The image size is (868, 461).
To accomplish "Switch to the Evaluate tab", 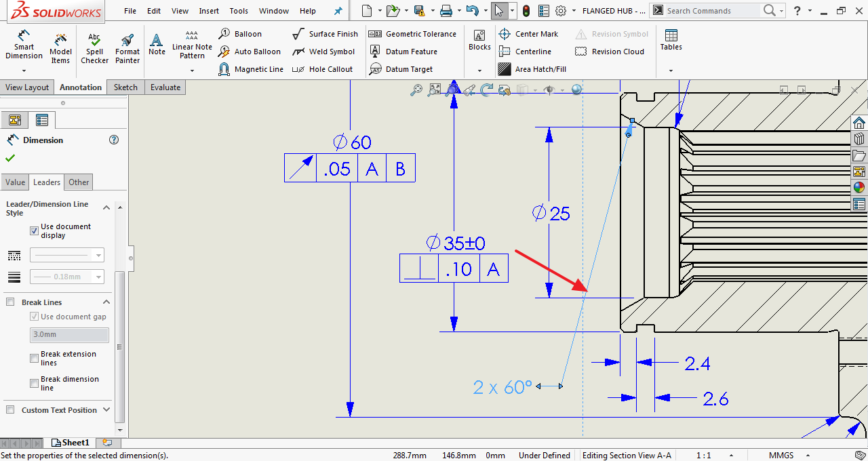I will (165, 87).
